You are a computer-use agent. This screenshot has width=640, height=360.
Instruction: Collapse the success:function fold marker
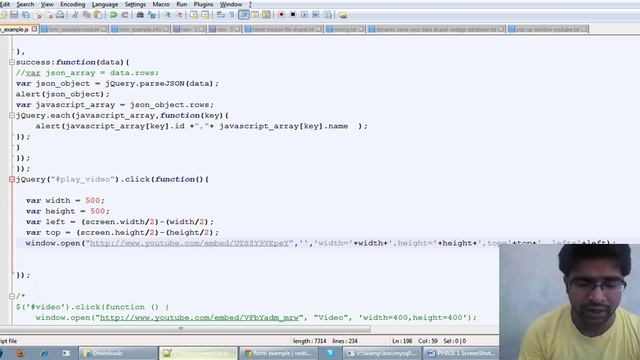pos(12,62)
